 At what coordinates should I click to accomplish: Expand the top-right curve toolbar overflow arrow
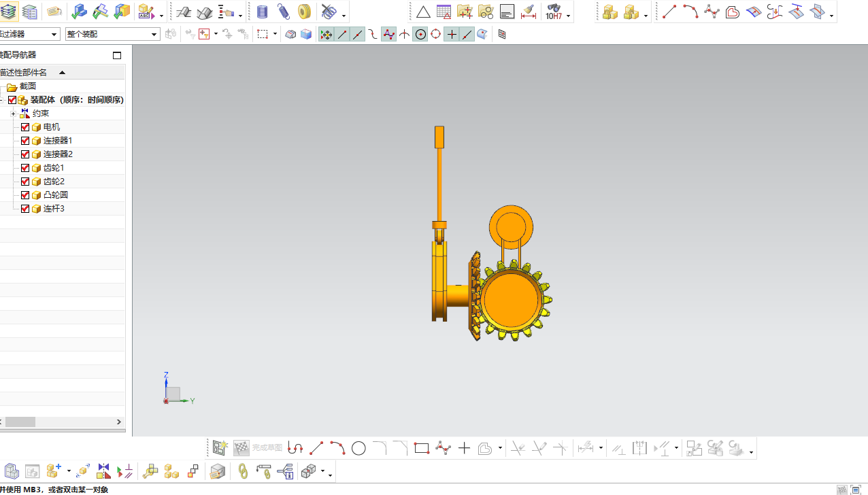coord(832,15)
